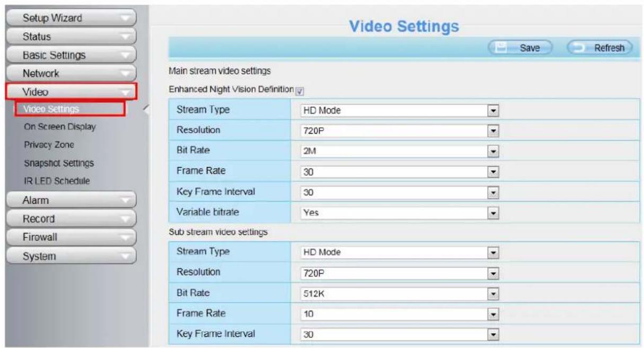Expand the Setup Wizard menu

(x=72, y=18)
